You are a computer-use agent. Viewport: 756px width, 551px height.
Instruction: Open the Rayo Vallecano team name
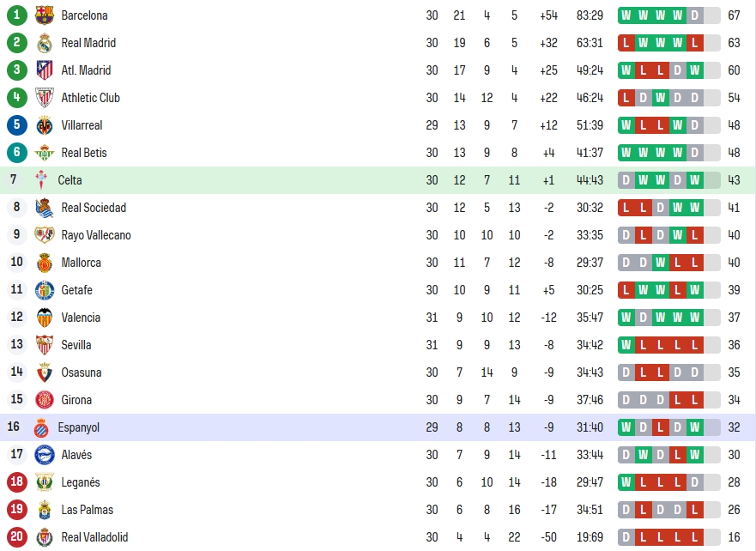[x=96, y=235]
